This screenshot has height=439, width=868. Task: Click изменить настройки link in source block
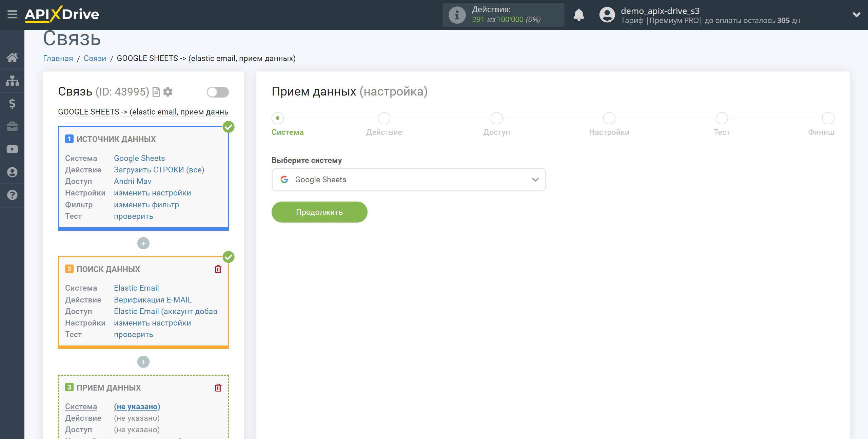point(152,193)
